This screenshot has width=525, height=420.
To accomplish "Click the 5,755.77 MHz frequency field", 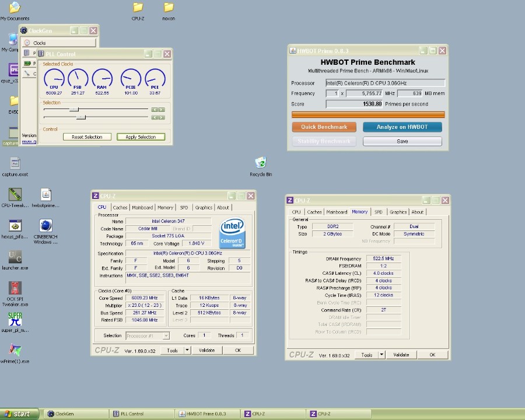I will 364,93.
